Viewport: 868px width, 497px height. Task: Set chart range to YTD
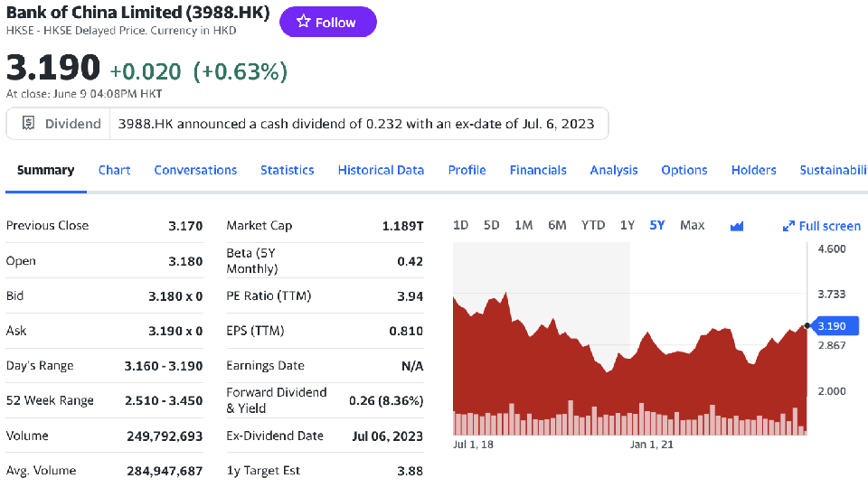click(x=593, y=225)
